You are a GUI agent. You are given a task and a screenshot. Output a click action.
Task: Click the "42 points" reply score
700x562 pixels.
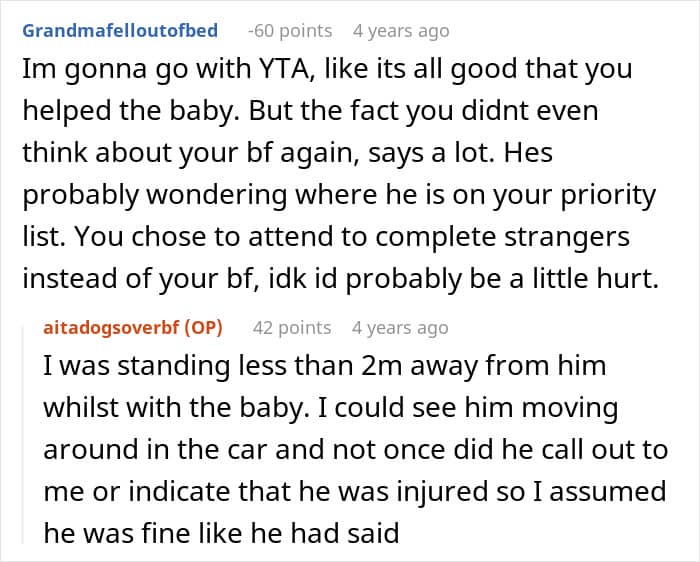292,327
